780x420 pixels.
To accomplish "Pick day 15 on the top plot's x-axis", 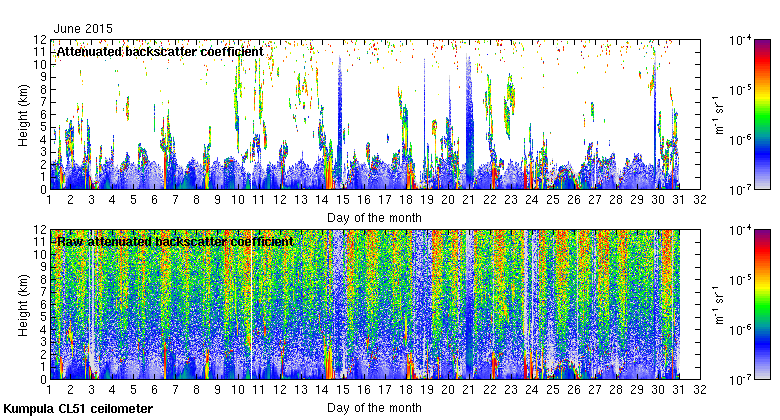I will [x=342, y=200].
